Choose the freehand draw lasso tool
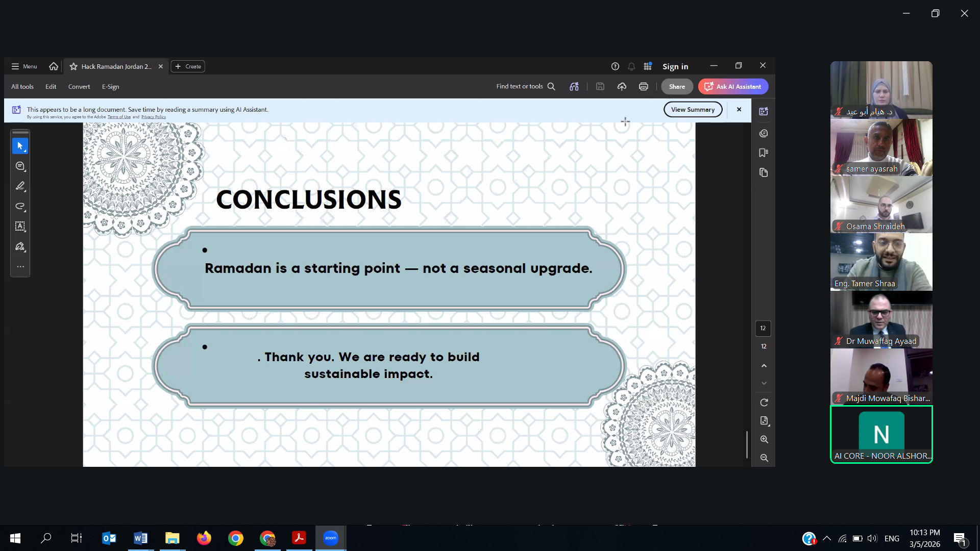The image size is (980, 551). coord(20,206)
